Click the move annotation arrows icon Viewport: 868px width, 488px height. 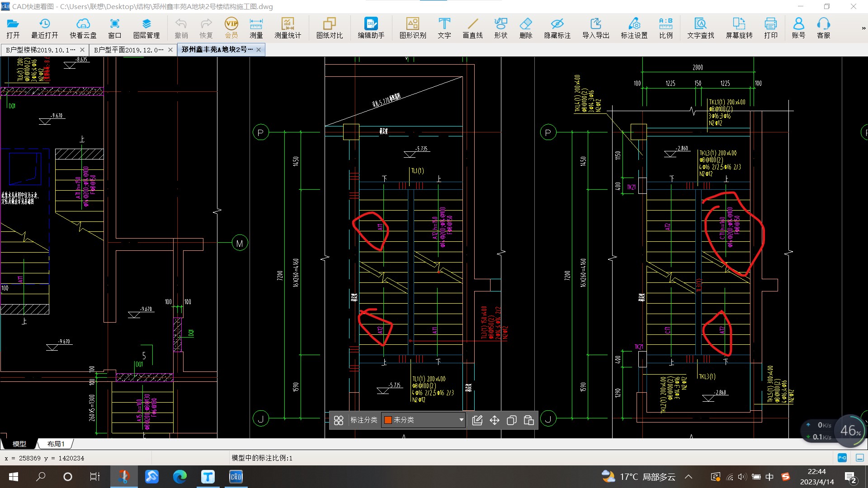coord(495,420)
